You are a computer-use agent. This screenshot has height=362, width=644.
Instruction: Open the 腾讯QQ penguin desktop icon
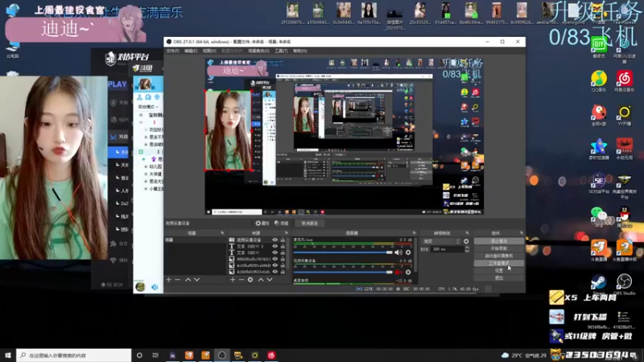(x=625, y=216)
